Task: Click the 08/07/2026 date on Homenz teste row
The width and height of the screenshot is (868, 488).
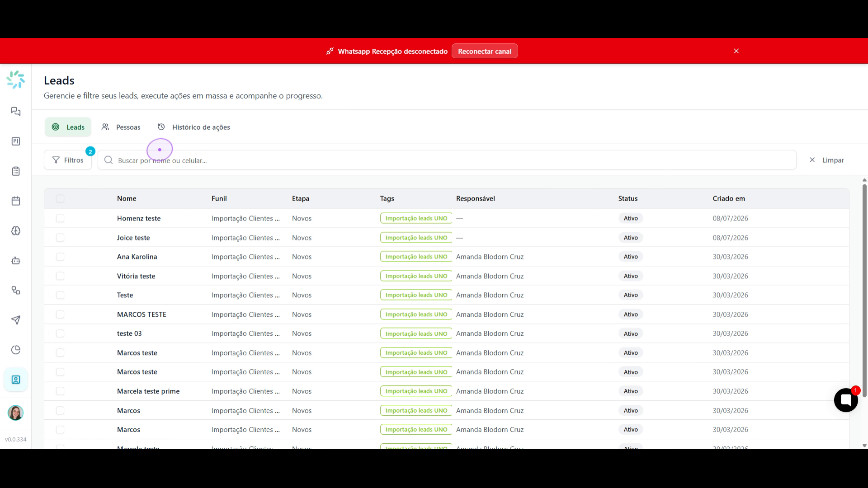Action: click(x=731, y=218)
